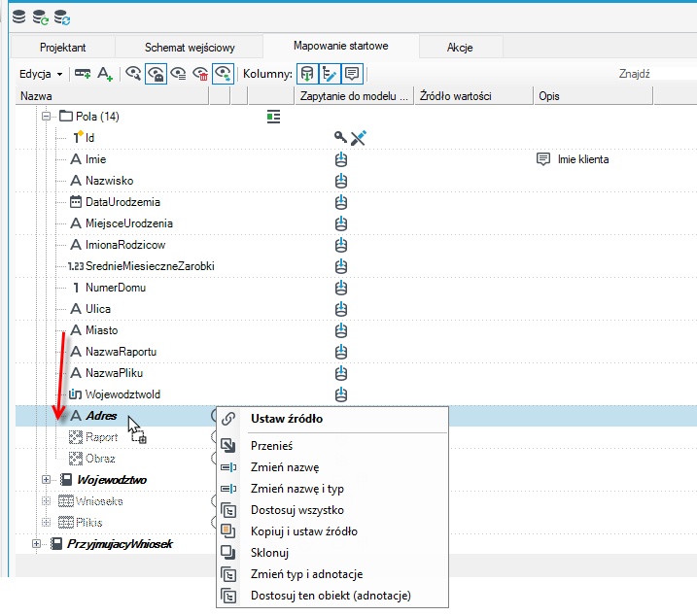Collapse the Pola (14) folder node
Screen dimensions: 697x616
pyautogui.click(x=46, y=117)
